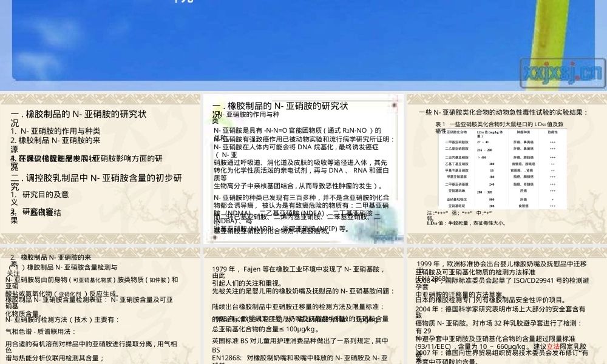Open the slide starting with 1979 年 Fajen
The width and height of the screenshot is (607, 364).
[x=303, y=306]
